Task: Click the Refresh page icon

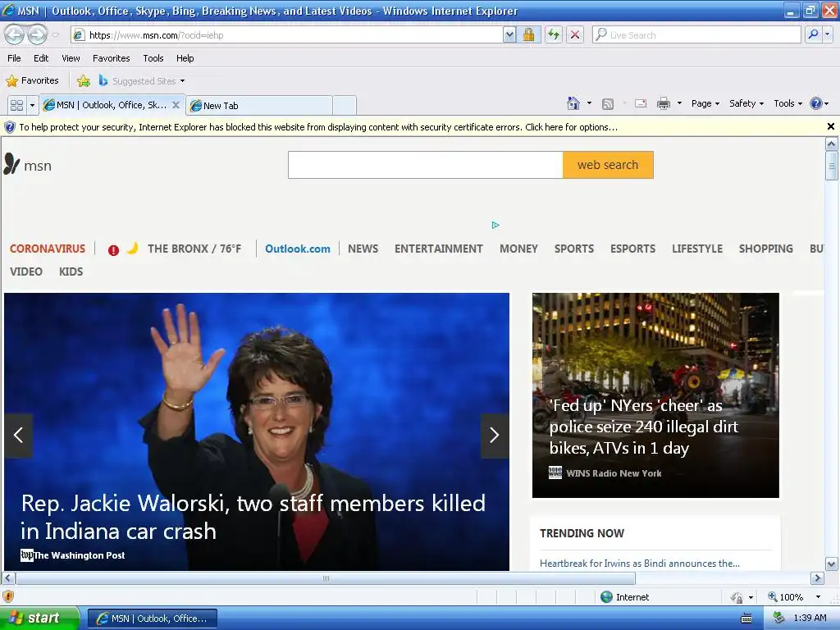Action: tap(554, 34)
